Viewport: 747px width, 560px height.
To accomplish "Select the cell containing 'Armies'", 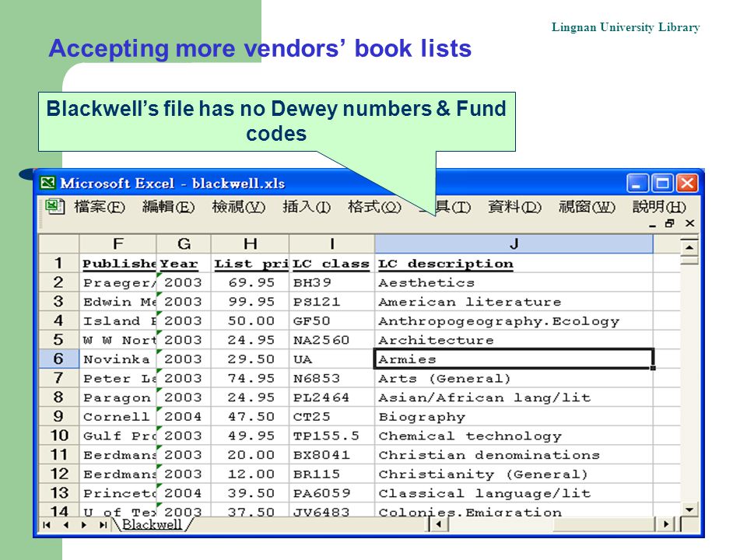I will [514, 359].
